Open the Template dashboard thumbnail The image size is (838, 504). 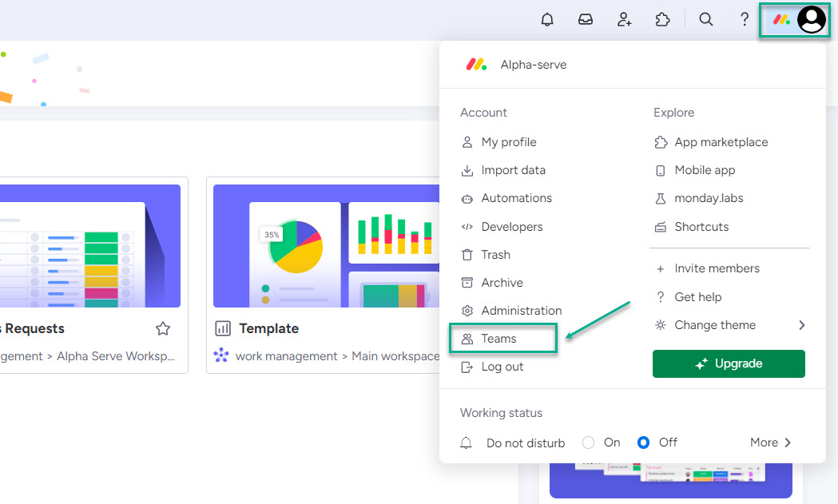(328, 246)
